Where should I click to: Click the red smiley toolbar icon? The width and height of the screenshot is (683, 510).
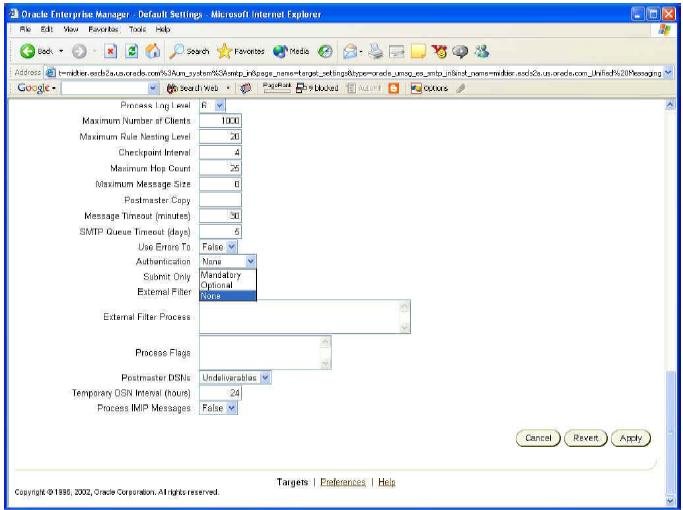point(439,51)
